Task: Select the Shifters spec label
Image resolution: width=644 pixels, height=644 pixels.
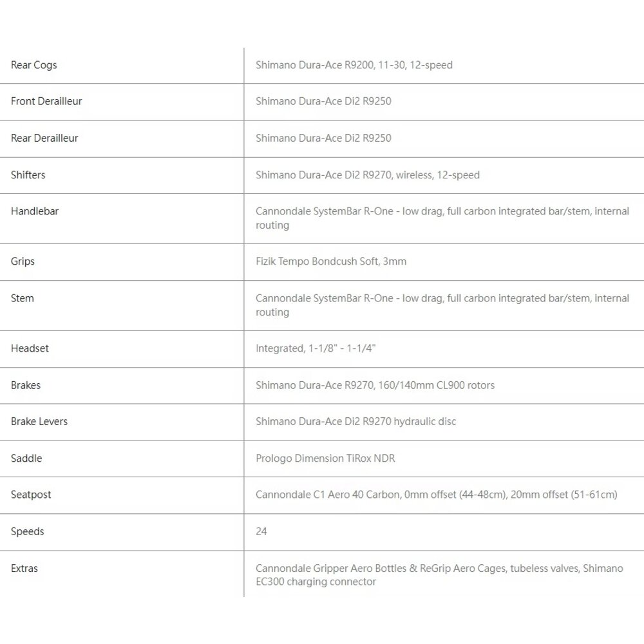Action: pyautogui.click(x=28, y=175)
